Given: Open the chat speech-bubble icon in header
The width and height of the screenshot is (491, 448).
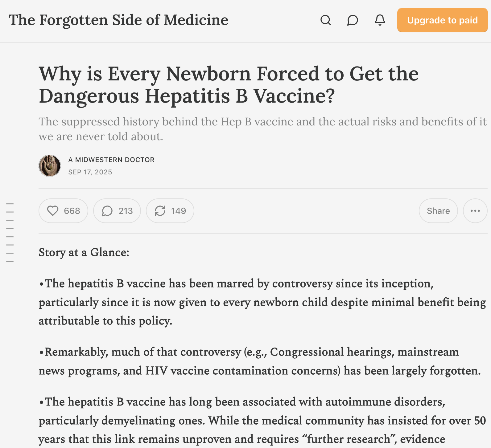Looking at the screenshot, I should point(353,20).
